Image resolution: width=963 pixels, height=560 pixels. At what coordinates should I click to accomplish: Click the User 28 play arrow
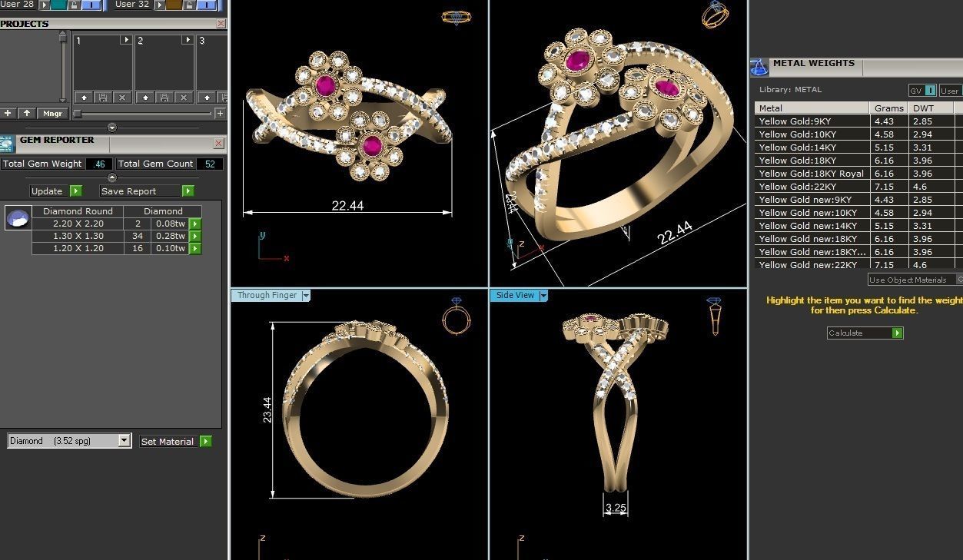[45, 5]
